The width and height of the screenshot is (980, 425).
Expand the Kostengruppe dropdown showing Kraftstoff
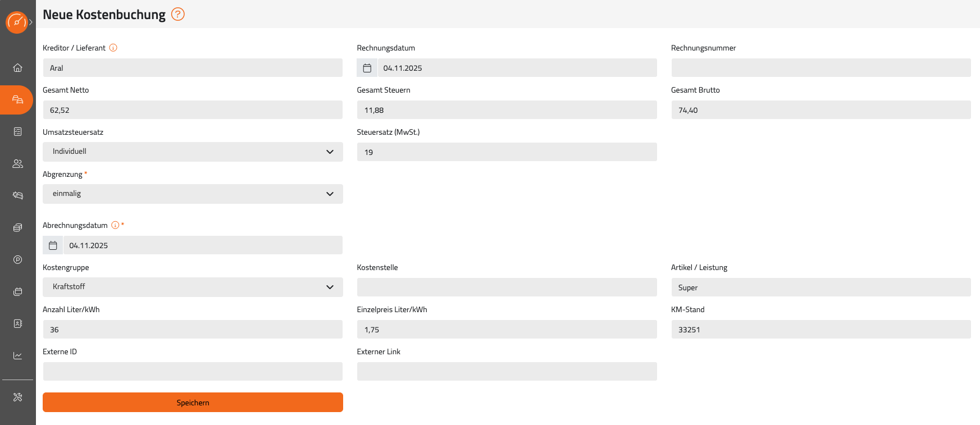(x=193, y=287)
